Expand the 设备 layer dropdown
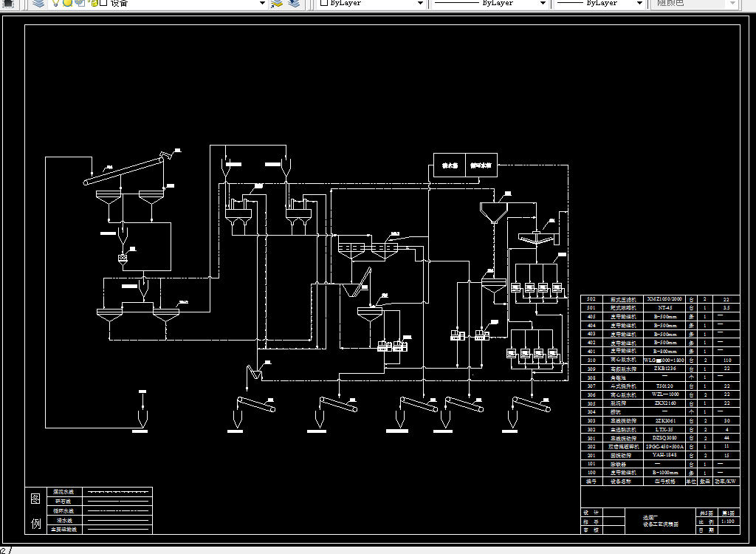 262,3
